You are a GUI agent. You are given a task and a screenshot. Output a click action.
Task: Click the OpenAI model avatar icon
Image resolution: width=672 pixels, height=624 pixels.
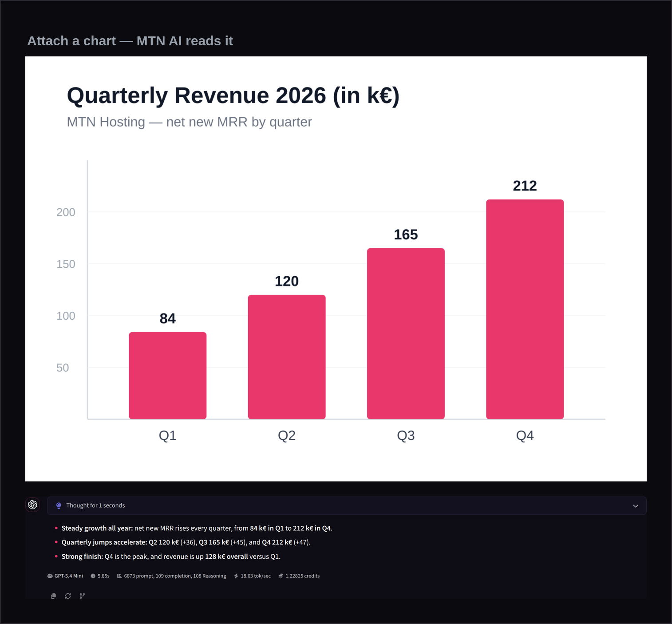32,505
